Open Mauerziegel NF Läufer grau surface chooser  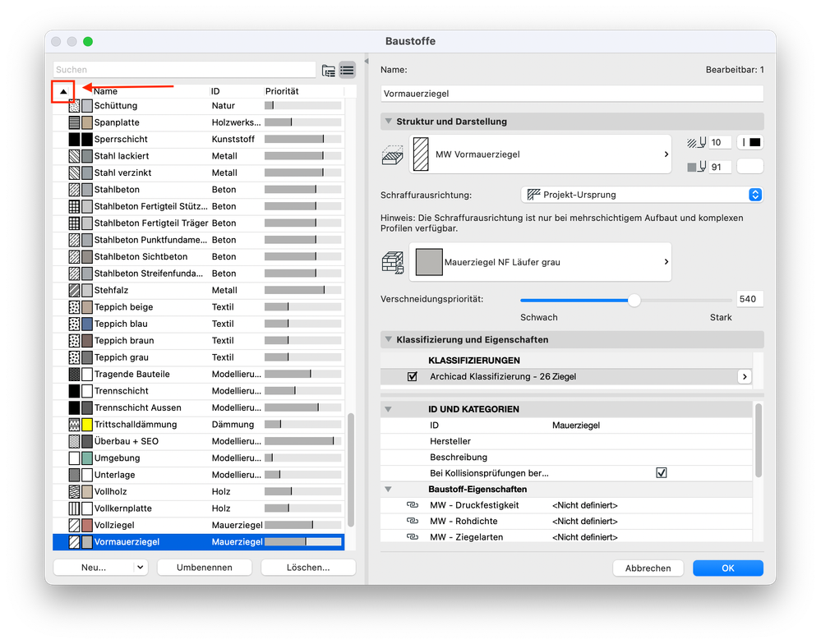[540, 262]
